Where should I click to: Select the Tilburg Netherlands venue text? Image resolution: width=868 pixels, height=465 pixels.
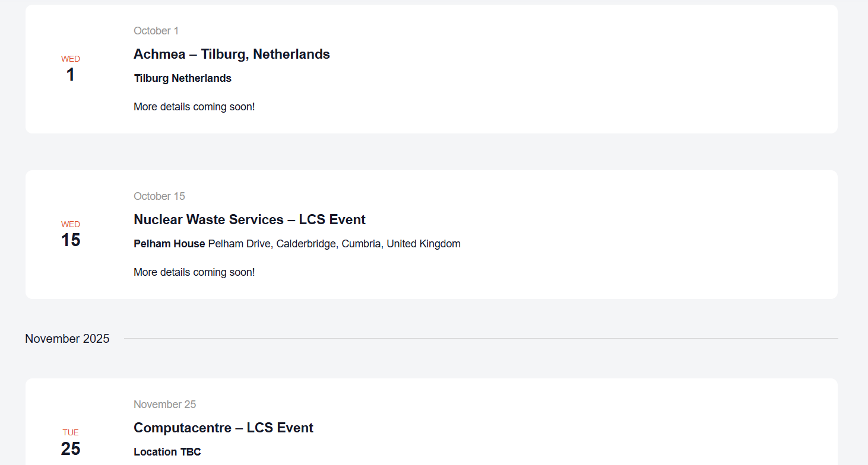(x=183, y=78)
